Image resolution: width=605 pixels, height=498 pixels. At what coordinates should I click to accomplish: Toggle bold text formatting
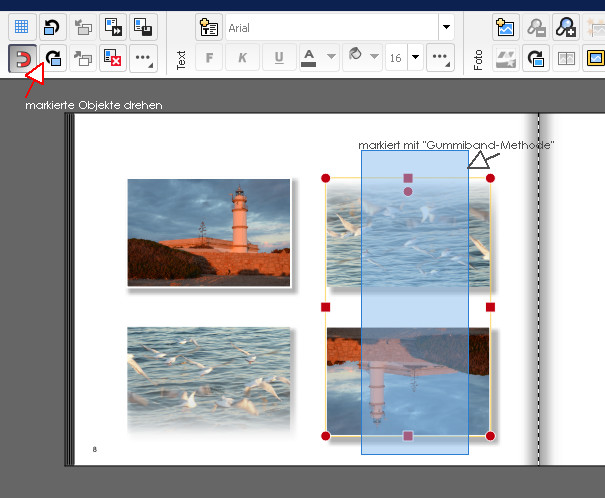click(210, 58)
